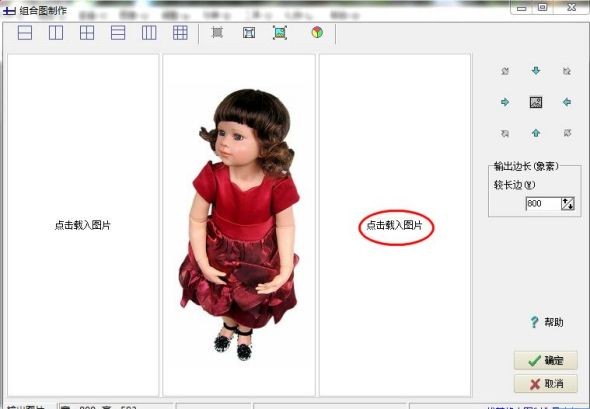Click the spinner arrows beside the 800 field
The image size is (590, 409).
coord(567,204)
